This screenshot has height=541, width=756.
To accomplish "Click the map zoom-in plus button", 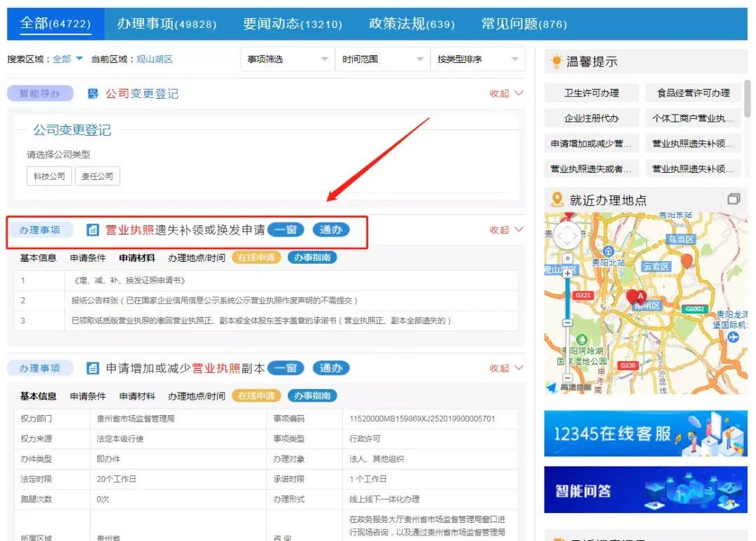I will [567, 274].
